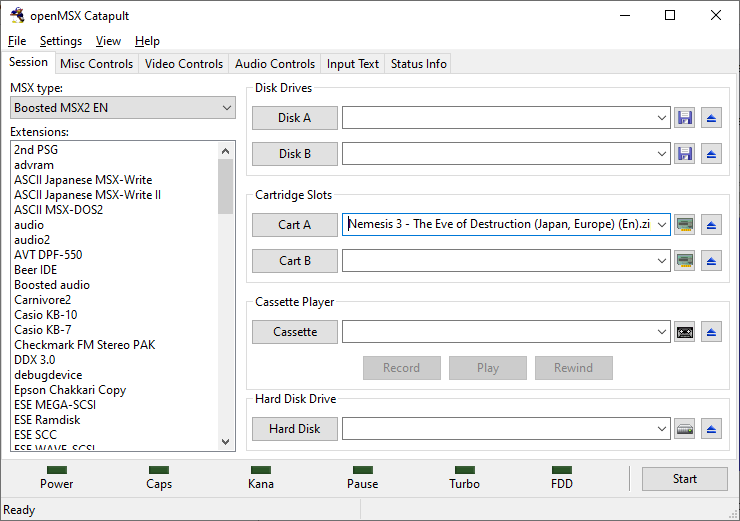Image resolution: width=740 pixels, height=521 pixels.
Task: Select the Session tab
Action: tap(28, 62)
